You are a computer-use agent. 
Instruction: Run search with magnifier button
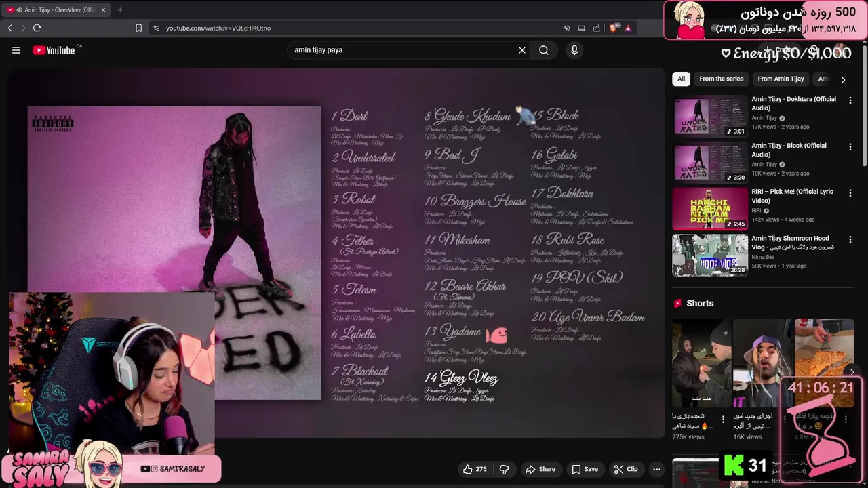coord(544,50)
